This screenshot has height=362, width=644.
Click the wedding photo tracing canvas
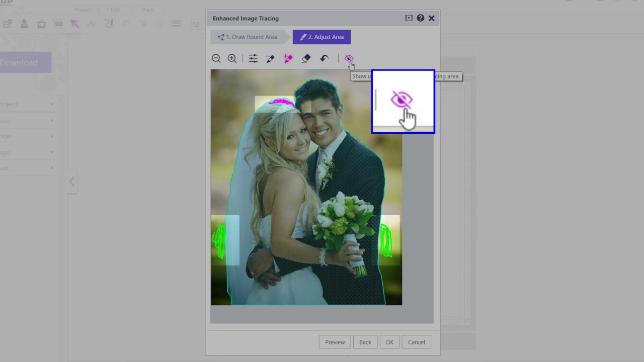point(306,187)
